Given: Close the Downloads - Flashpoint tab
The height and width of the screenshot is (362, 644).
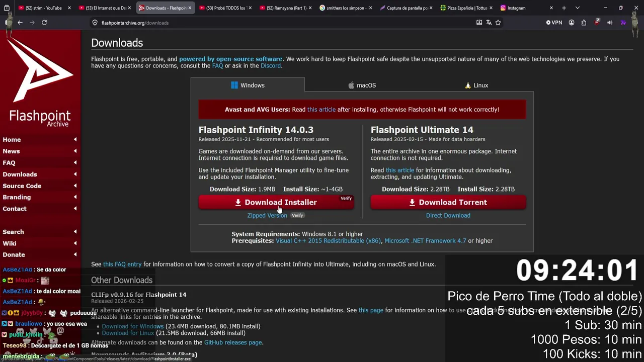Looking at the screenshot, I should tap(190, 8).
